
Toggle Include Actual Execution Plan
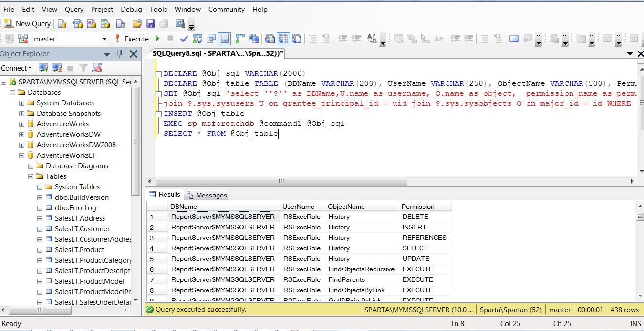[x=240, y=39]
